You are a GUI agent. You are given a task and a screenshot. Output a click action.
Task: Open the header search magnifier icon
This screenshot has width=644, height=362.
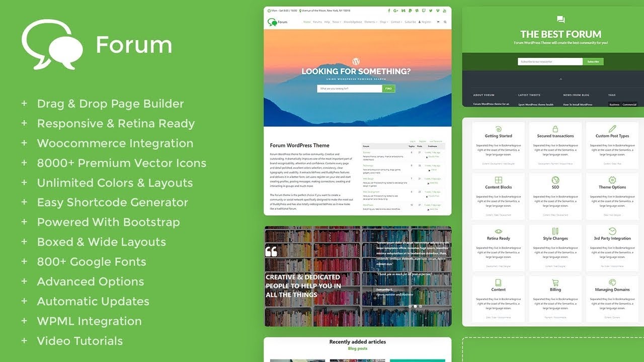pos(445,22)
